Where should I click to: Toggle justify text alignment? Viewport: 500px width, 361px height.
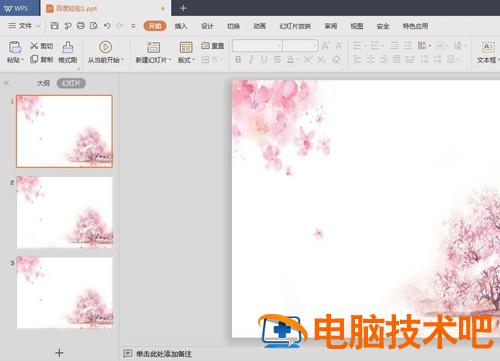396,59
